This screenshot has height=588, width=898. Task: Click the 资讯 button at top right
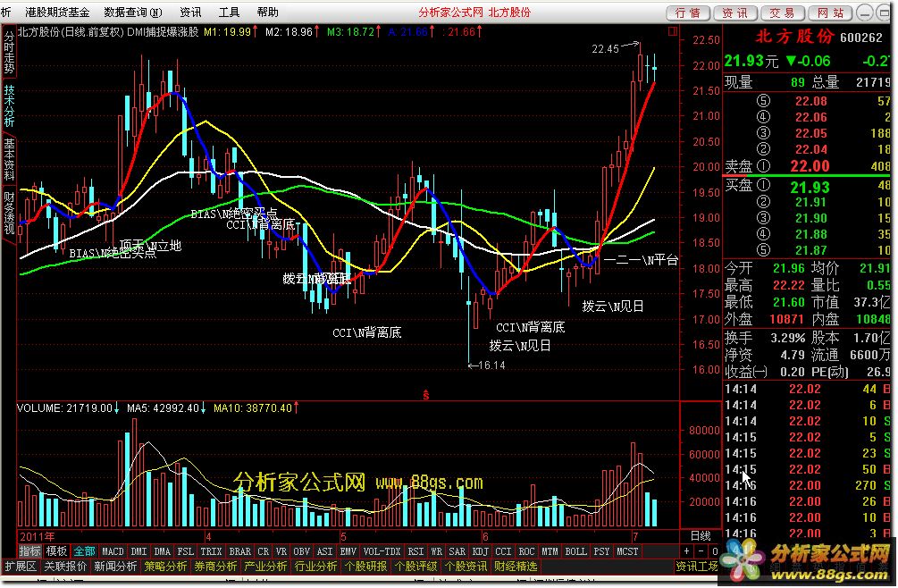tap(735, 13)
